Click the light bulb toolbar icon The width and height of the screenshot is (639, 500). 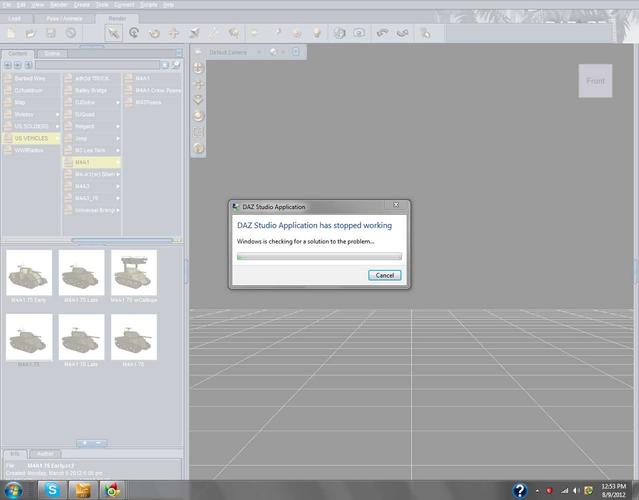pyautogui.click(x=317, y=33)
